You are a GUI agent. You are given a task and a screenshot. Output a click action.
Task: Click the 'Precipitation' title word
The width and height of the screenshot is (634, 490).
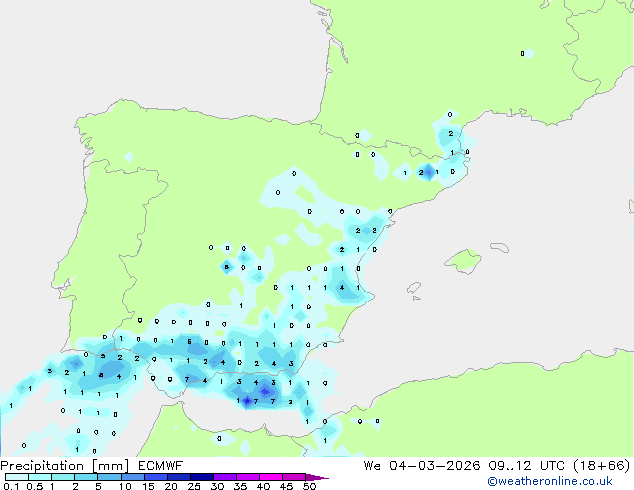[42, 466]
